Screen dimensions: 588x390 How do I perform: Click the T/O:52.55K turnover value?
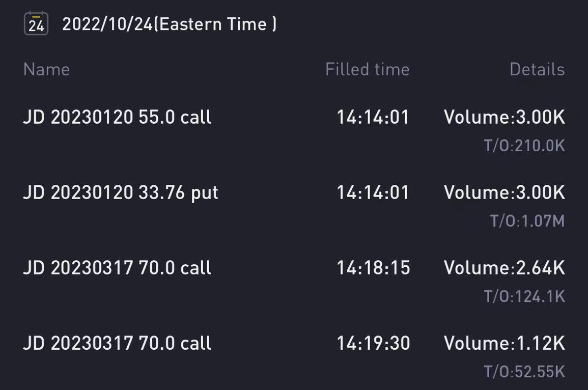coord(524,372)
